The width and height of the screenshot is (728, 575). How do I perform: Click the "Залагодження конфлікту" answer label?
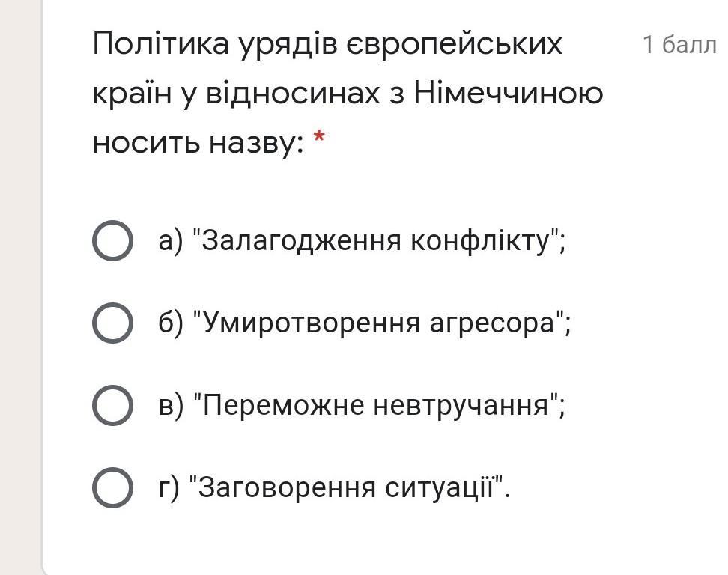362,240
